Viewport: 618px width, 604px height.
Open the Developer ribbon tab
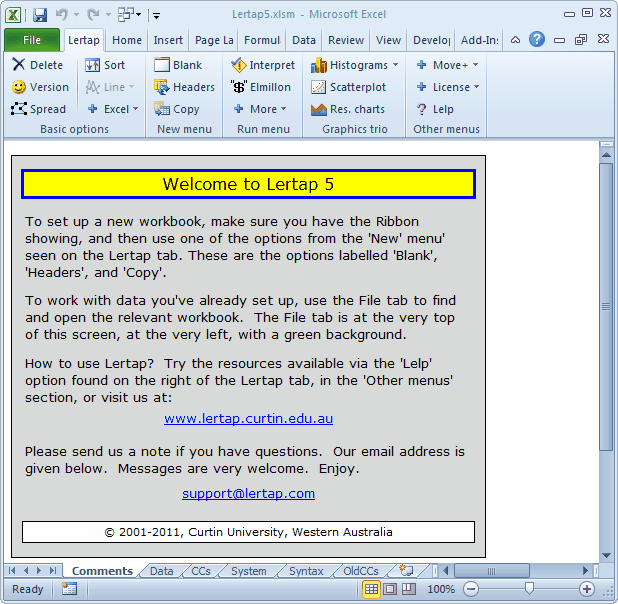[431, 40]
